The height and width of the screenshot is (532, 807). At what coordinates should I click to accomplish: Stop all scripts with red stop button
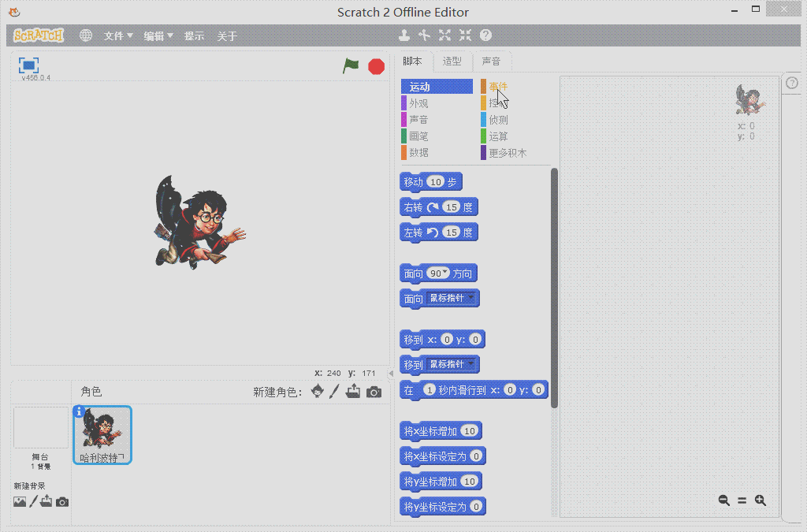(x=376, y=66)
